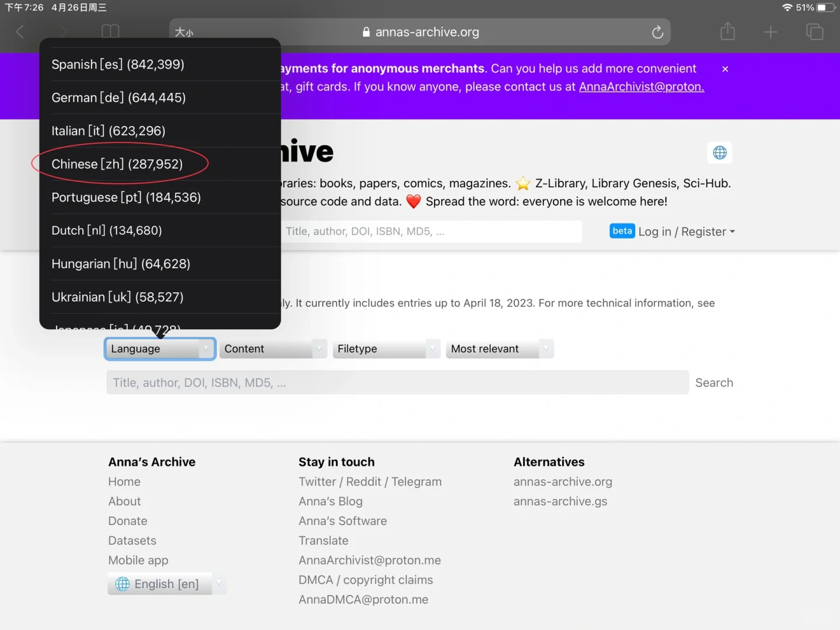Open the Safari share sheet icon
Viewport: 840px width, 630px height.
click(727, 31)
